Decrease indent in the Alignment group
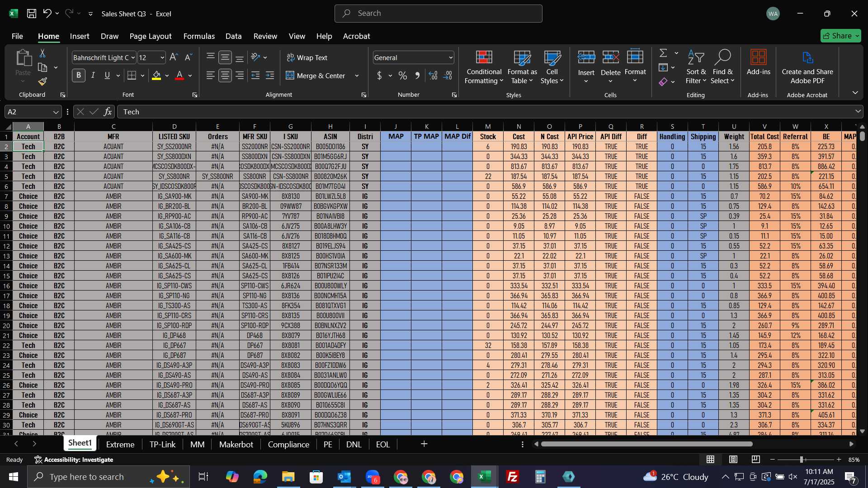Image resolution: width=868 pixels, height=488 pixels. tap(255, 75)
